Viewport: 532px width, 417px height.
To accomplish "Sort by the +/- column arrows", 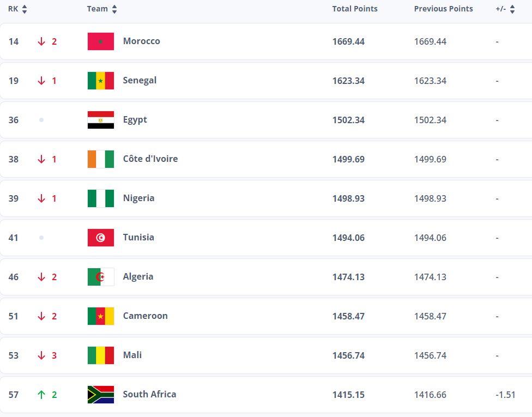I will point(512,9).
